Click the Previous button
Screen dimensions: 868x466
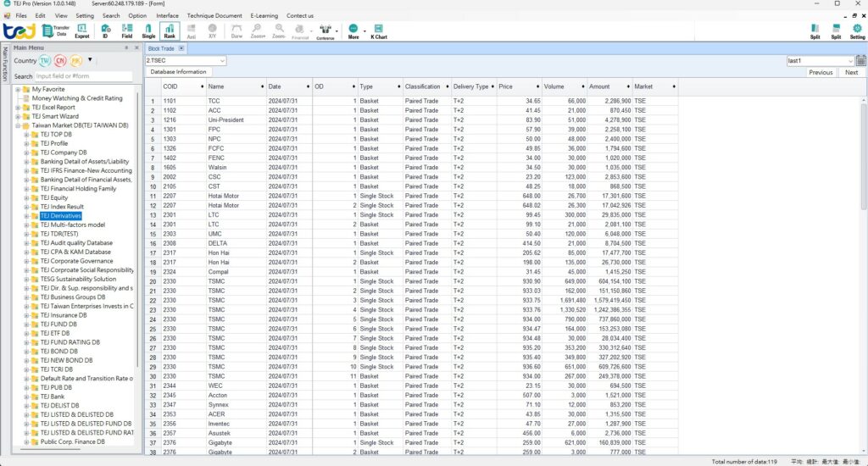pyautogui.click(x=820, y=72)
